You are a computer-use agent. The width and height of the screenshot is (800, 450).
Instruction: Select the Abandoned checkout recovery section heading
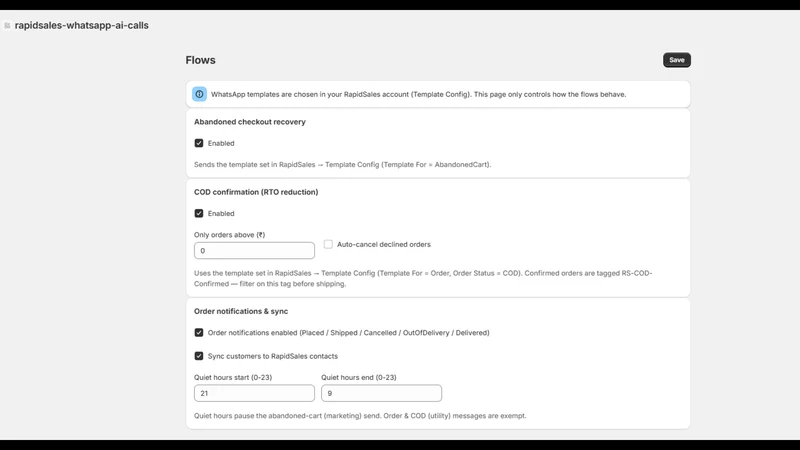coord(249,122)
